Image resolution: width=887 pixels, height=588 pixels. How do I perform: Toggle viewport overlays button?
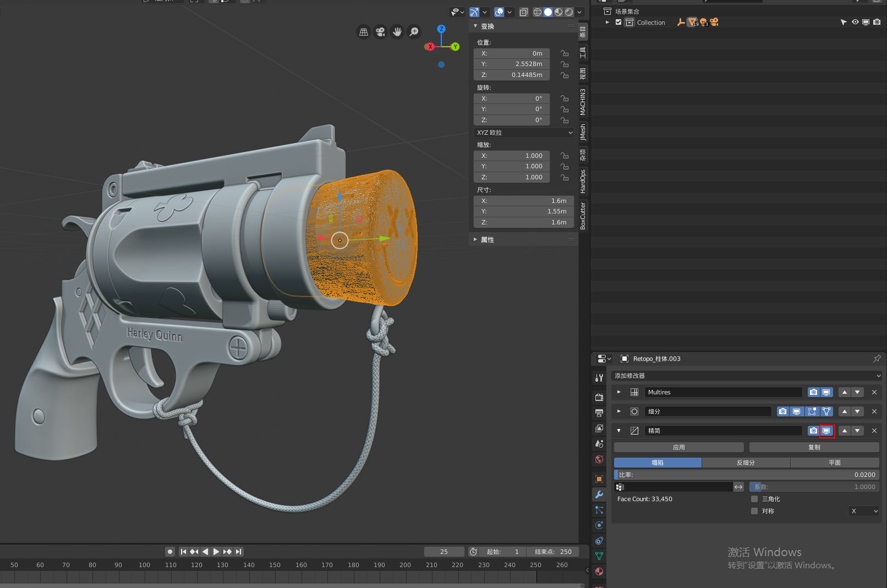click(x=499, y=12)
